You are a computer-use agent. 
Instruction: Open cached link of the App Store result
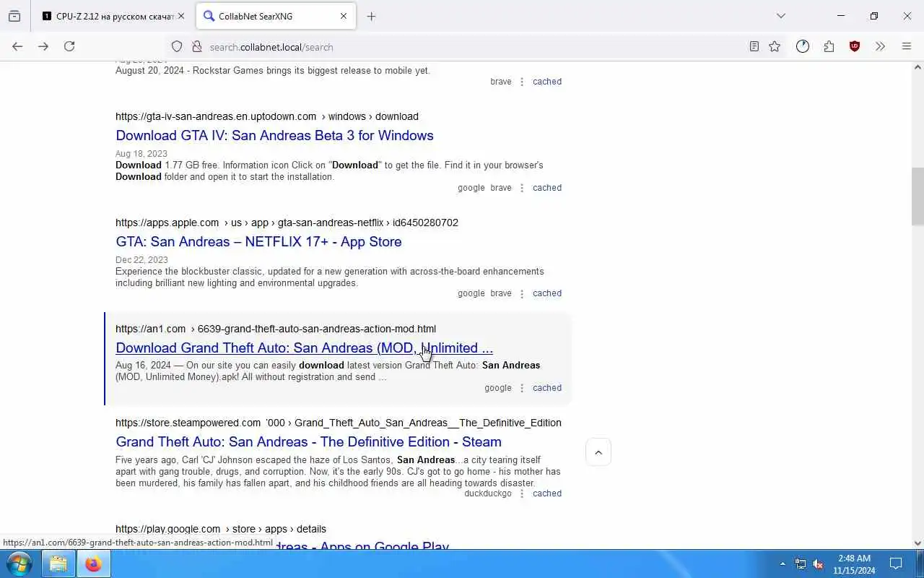click(547, 293)
